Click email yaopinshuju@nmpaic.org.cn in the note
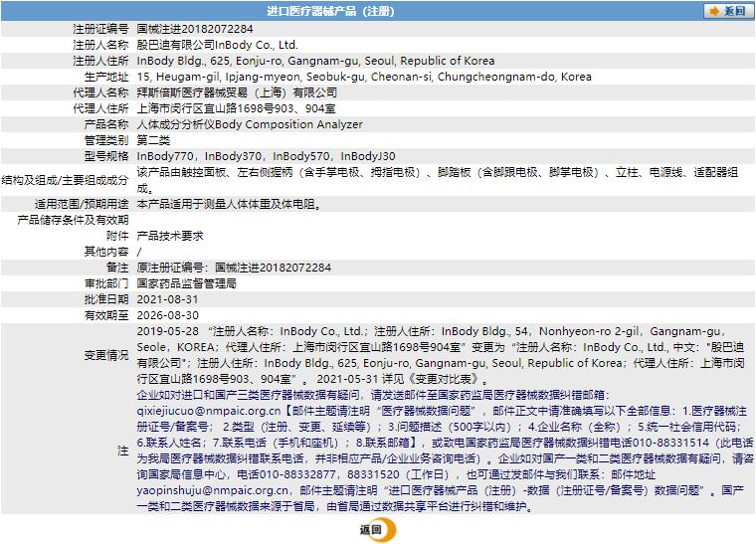Image resolution: width=756 pixels, height=544 pixels. 212,490
